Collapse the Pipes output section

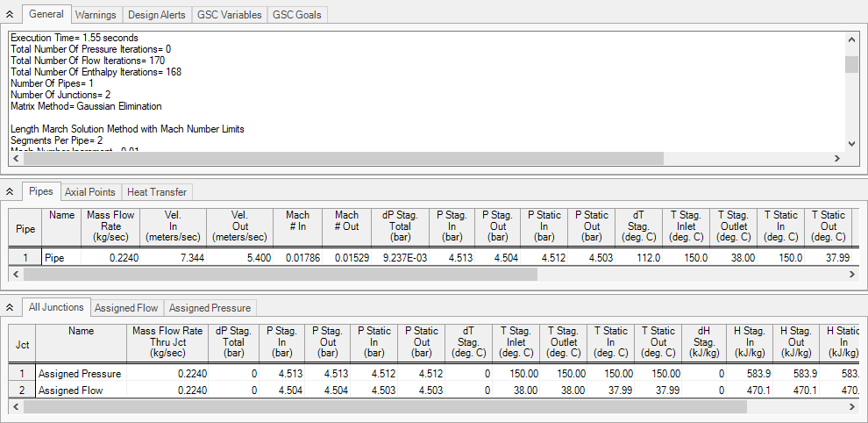click(x=10, y=192)
